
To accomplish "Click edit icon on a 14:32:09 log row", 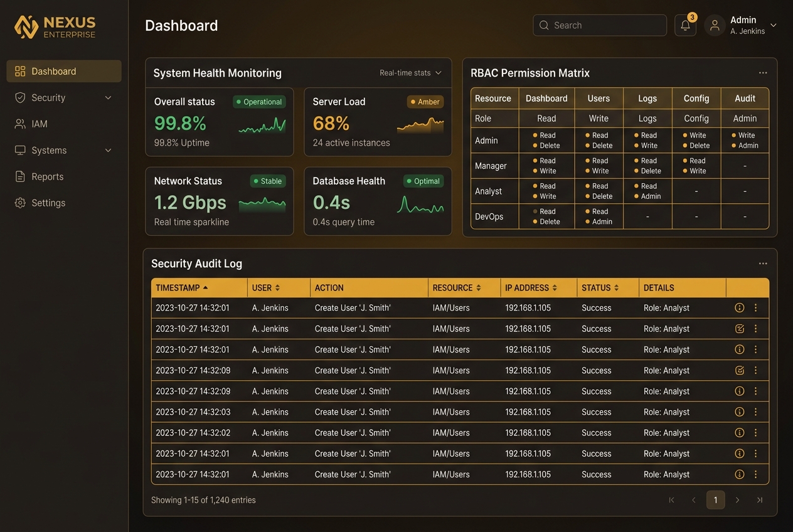I will coord(740,371).
